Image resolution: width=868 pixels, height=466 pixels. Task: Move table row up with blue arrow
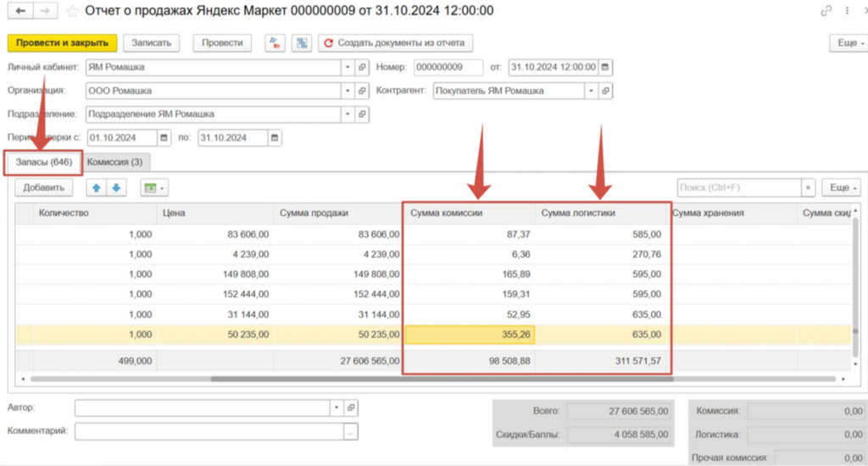pyautogui.click(x=97, y=188)
